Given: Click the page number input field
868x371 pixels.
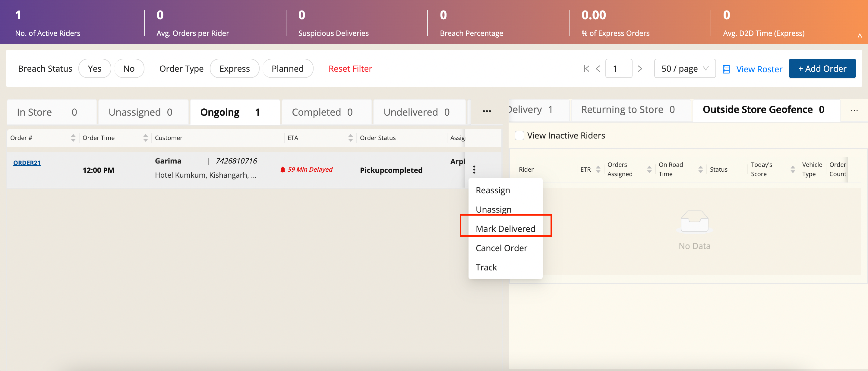Looking at the screenshot, I should (x=618, y=69).
